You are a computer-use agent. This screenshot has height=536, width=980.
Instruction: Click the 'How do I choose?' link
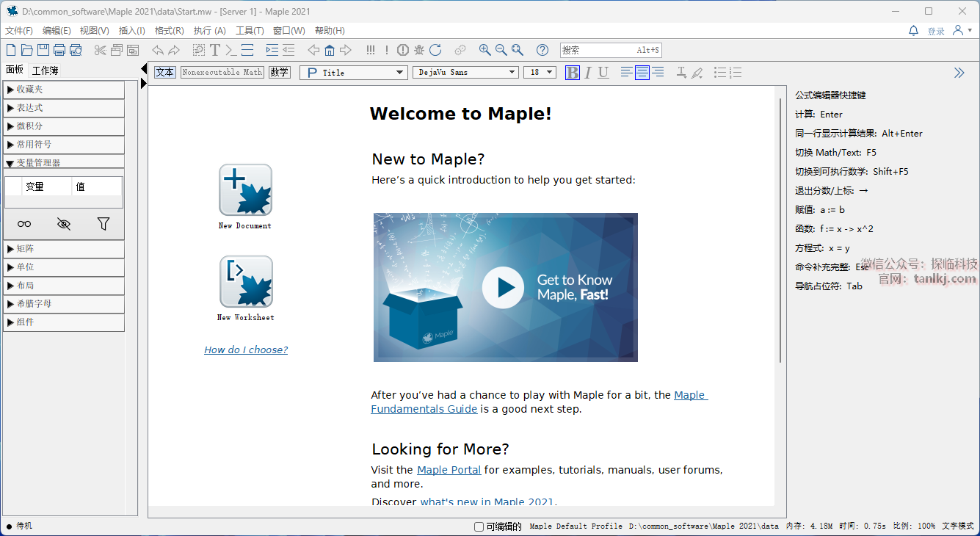click(x=246, y=350)
